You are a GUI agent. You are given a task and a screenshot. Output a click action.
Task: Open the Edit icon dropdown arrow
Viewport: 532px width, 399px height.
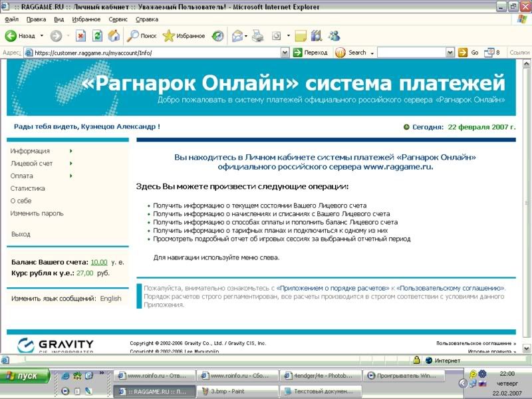click(x=289, y=36)
